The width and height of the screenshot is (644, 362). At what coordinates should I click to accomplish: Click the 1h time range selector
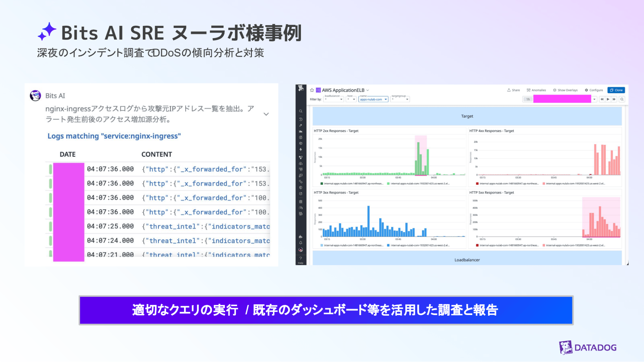coord(528,99)
